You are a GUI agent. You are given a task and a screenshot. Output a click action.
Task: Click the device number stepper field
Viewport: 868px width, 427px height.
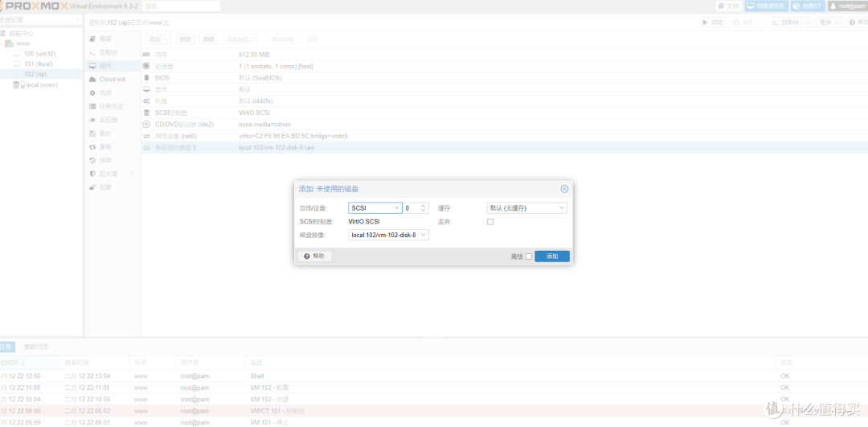coord(416,208)
